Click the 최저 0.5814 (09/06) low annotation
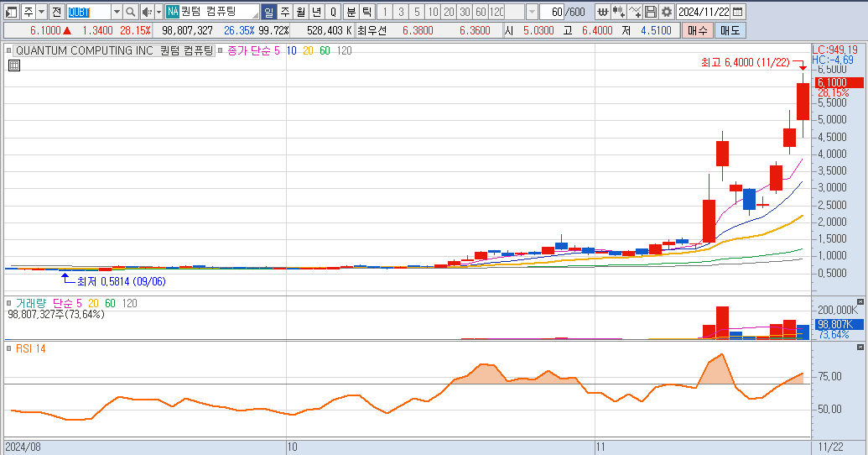The image size is (868, 455). coord(122,281)
